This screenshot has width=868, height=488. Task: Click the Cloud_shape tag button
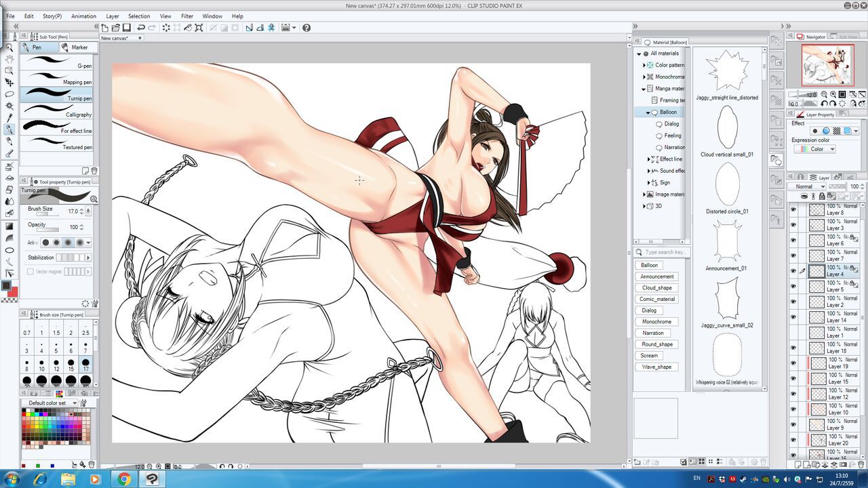657,287
